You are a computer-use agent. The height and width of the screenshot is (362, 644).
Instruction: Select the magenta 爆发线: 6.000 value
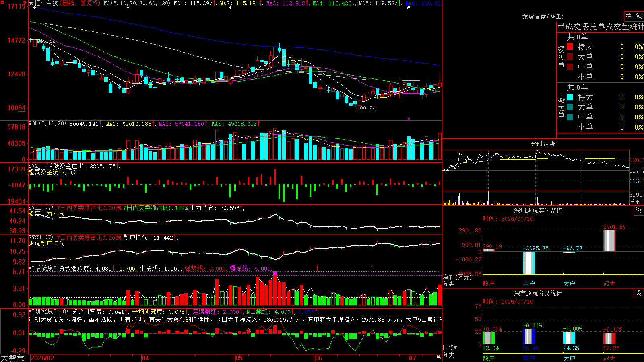click(250, 268)
